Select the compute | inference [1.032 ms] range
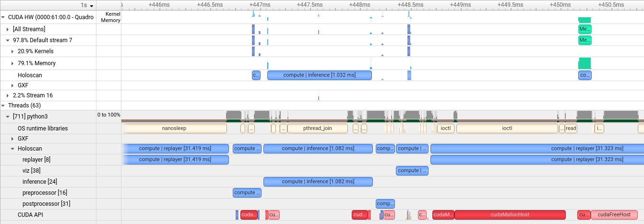The image size is (644, 224). 319,75
